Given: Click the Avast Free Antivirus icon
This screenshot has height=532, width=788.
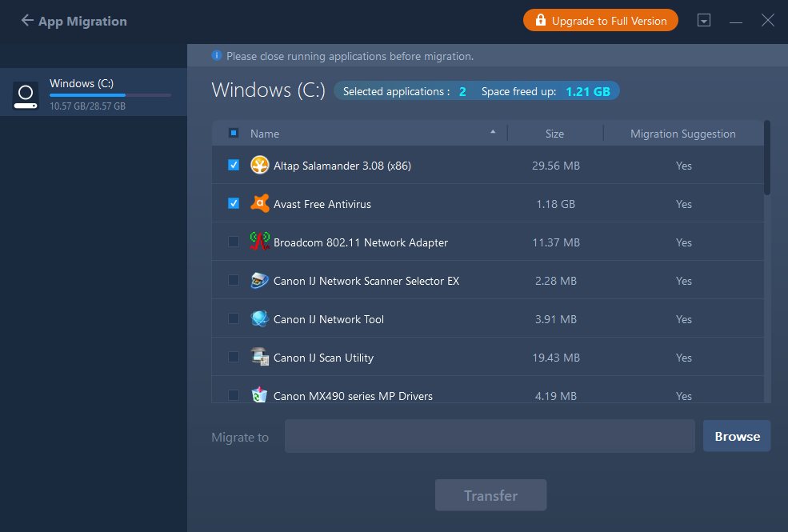Looking at the screenshot, I should 259,204.
